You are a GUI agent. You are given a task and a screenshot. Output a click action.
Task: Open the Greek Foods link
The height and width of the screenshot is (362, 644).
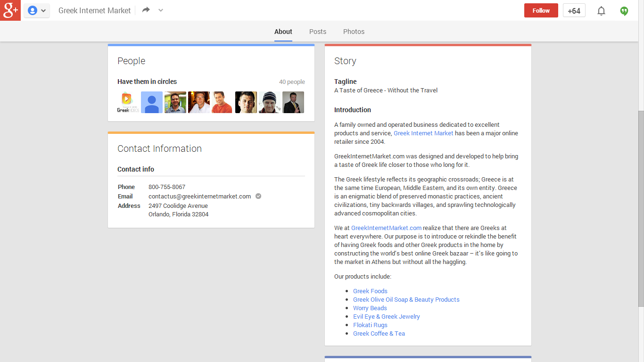pyautogui.click(x=370, y=291)
